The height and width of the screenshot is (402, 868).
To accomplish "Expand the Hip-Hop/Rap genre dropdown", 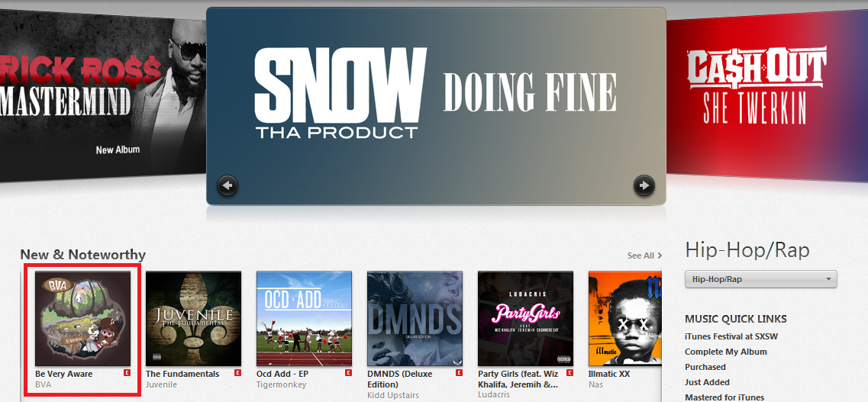I will tap(760, 279).
